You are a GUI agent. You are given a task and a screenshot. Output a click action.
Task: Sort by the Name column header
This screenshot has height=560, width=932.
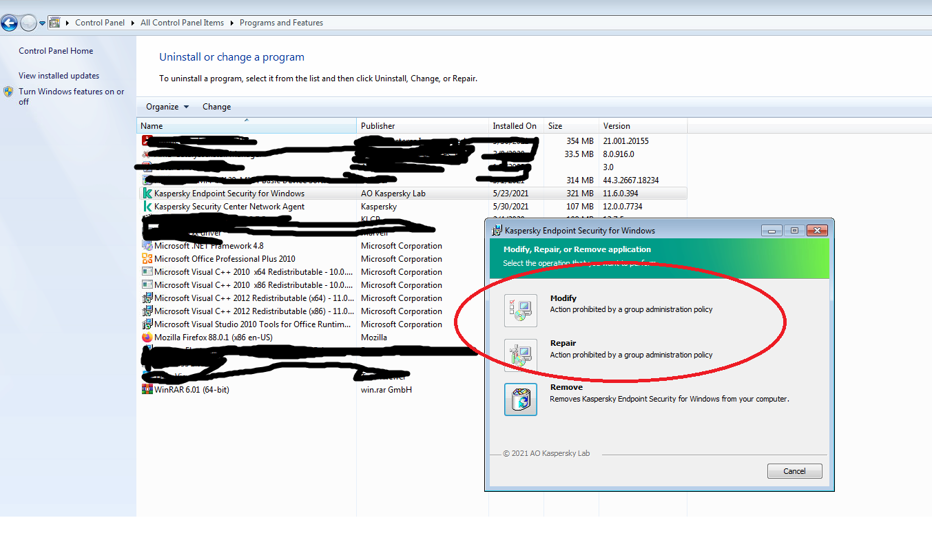pyautogui.click(x=247, y=126)
